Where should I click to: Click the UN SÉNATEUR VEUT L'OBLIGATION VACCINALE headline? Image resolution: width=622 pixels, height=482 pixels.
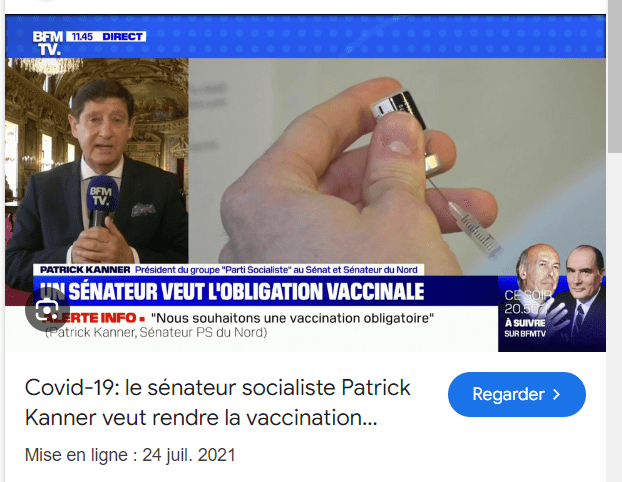click(232, 291)
